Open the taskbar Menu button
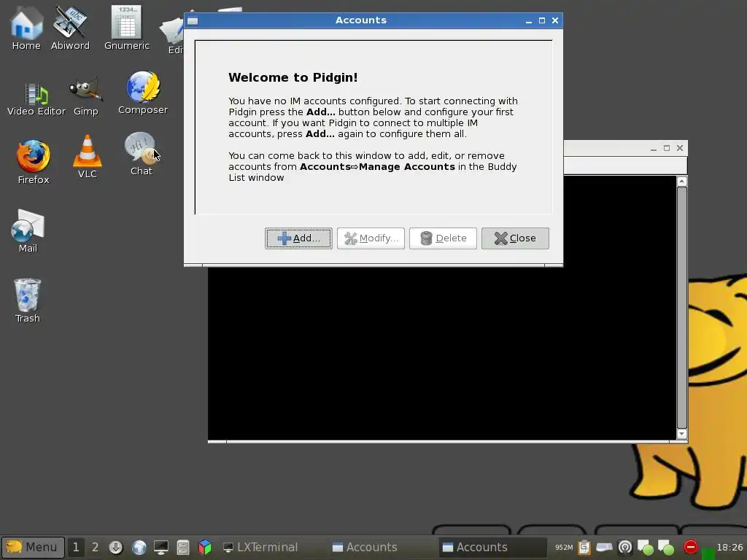The width and height of the screenshot is (747, 560). point(33,547)
